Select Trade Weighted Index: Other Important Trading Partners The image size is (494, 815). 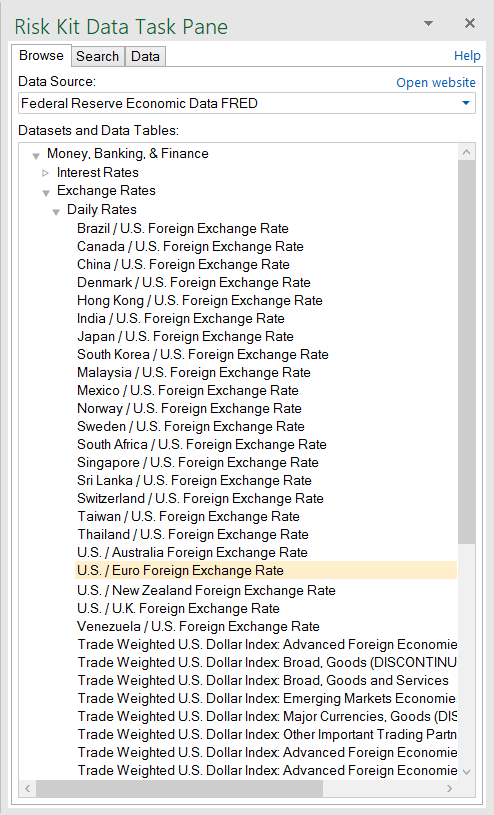[x=267, y=734]
